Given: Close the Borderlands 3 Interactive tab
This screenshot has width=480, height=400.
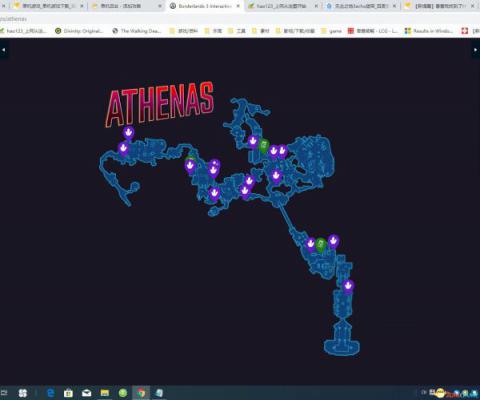Looking at the screenshot, I should click(x=238, y=6).
